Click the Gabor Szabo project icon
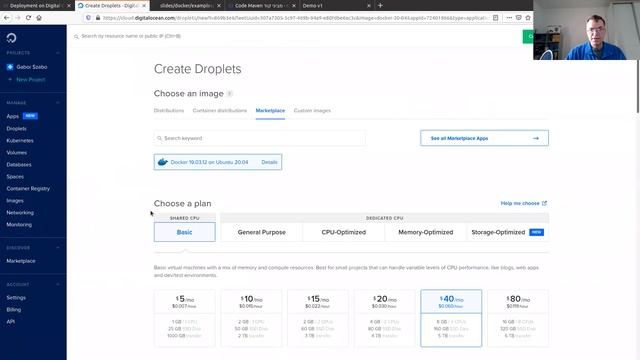This screenshot has height=360, width=640. [10, 67]
